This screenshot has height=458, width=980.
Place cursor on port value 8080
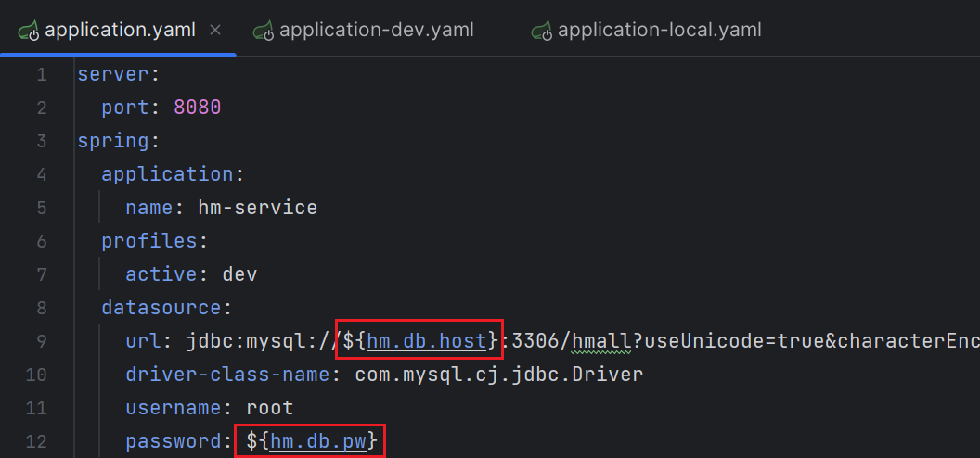[x=197, y=108]
